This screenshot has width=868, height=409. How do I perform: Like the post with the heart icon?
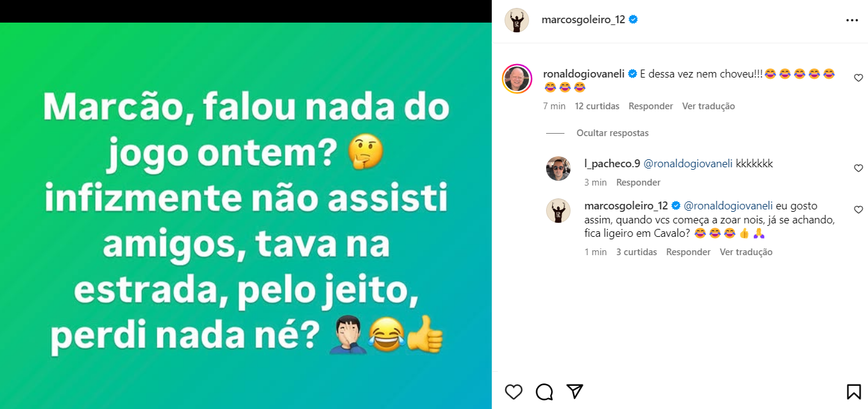(514, 391)
